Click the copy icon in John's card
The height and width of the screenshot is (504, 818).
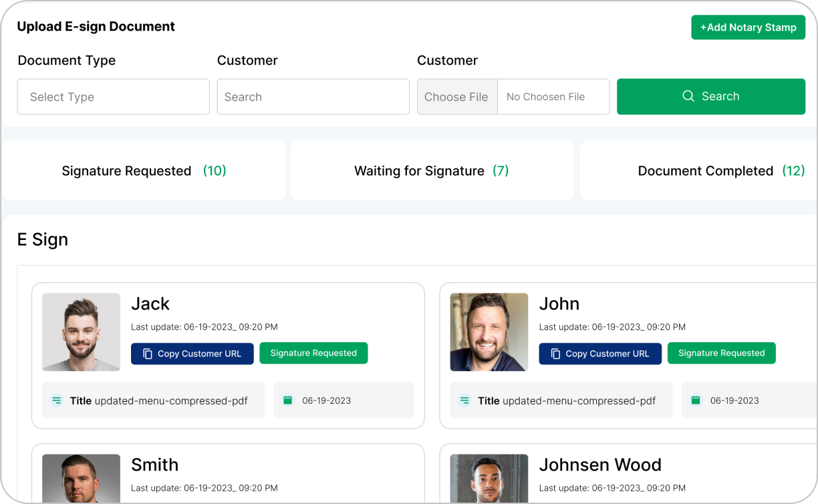(x=555, y=354)
